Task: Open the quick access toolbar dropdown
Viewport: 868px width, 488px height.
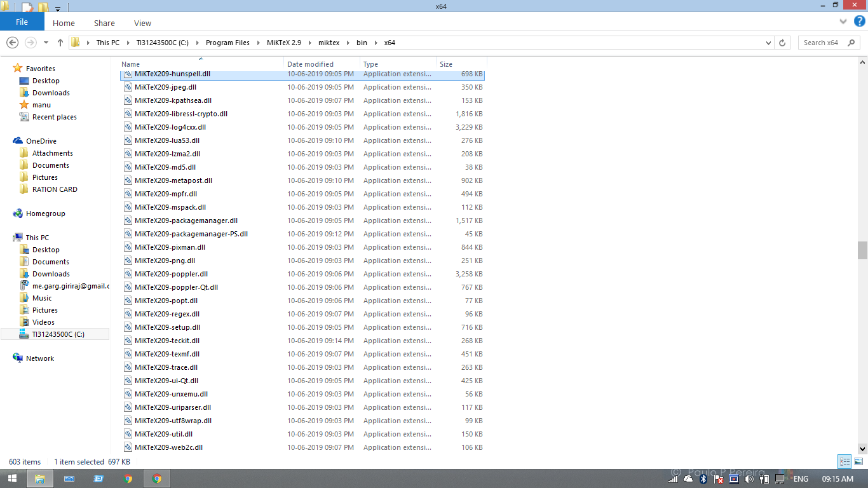Action: click(x=57, y=7)
